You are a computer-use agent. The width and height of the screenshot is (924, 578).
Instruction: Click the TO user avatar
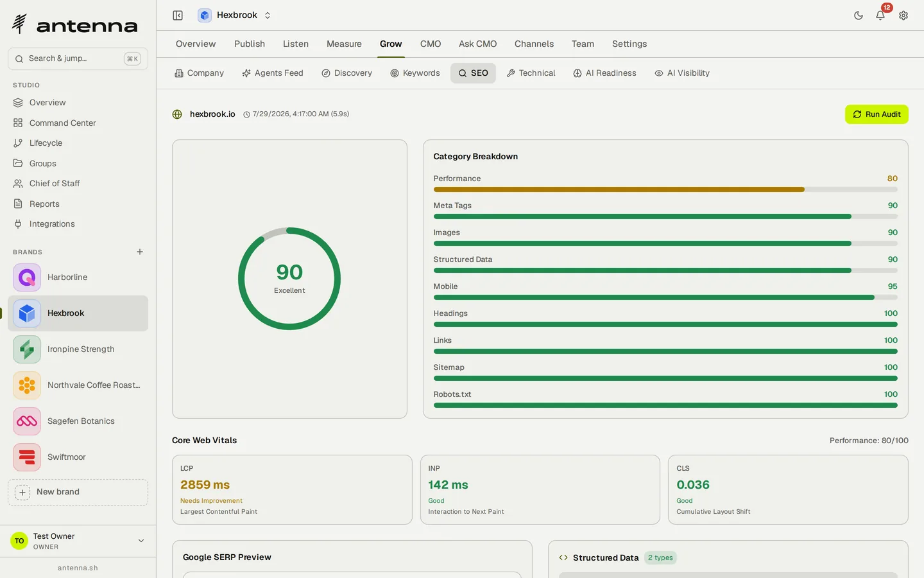click(x=19, y=541)
